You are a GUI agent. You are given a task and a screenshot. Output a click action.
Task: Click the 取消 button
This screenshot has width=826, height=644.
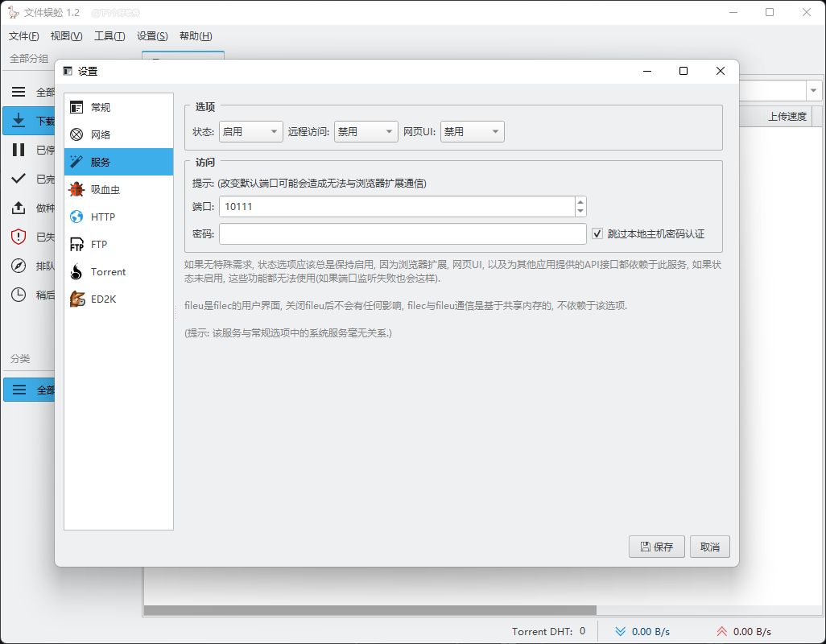click(x=709, y=547)
